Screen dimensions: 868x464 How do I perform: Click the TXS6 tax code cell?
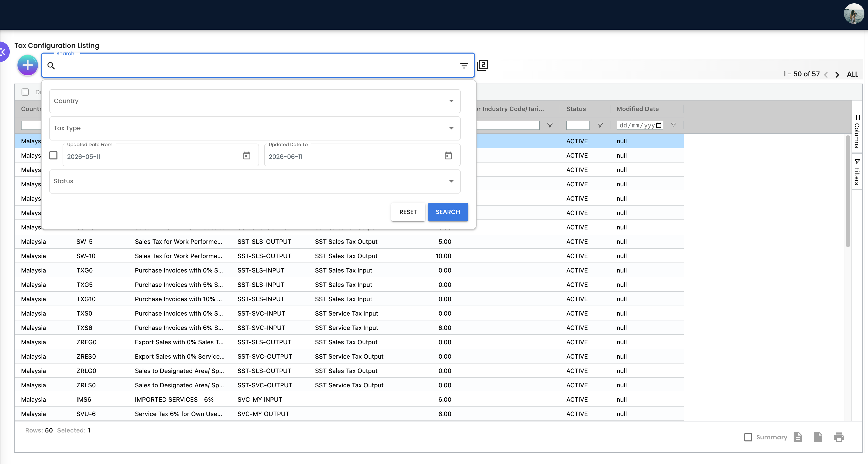(84, 328)
